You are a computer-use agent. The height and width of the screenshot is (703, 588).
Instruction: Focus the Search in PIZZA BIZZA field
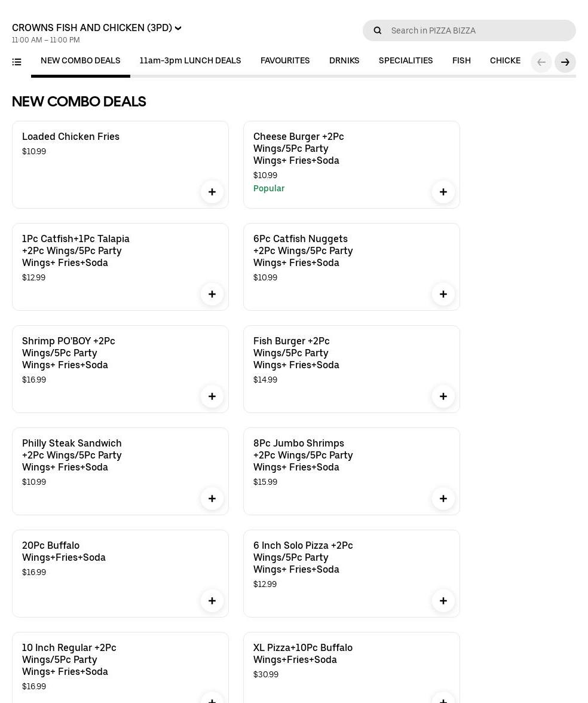tap(478, 30)
